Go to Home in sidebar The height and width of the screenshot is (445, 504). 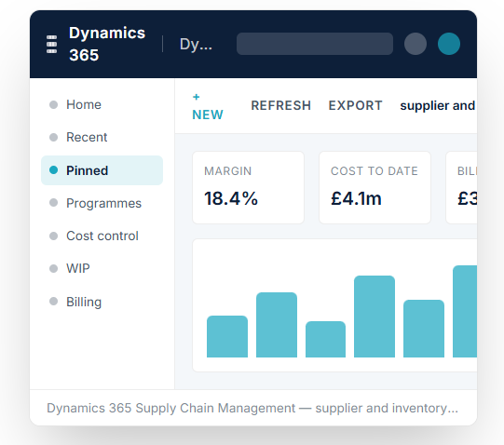pos(102,105)
